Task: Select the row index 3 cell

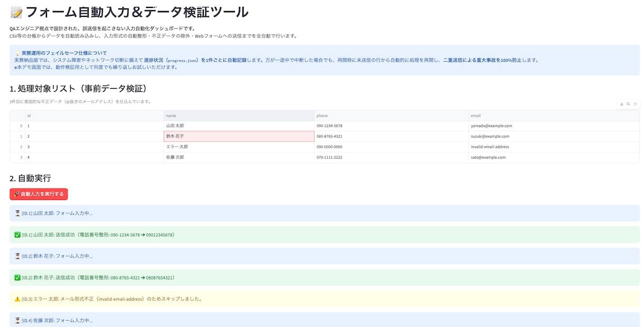Action: (x=17, y=157)
